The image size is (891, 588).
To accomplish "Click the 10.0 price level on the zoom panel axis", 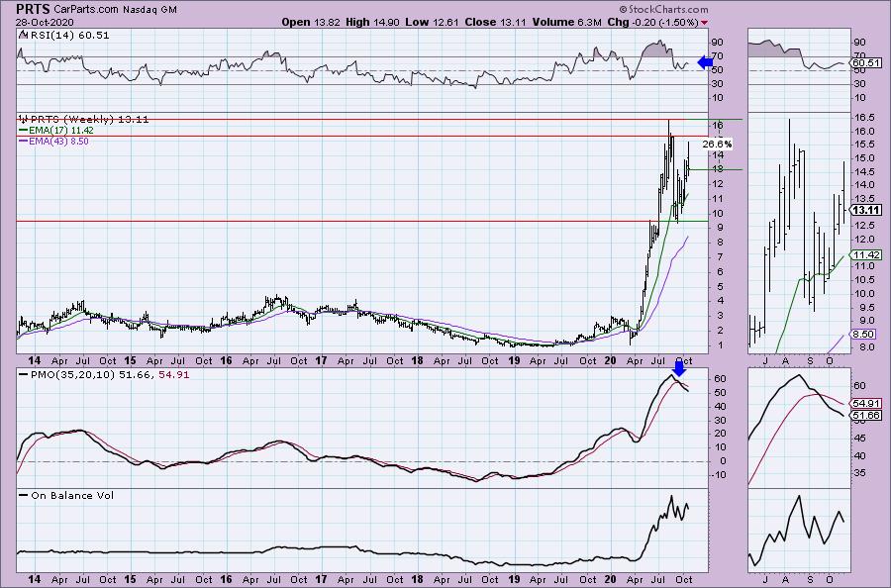I will tap(863, 294).
